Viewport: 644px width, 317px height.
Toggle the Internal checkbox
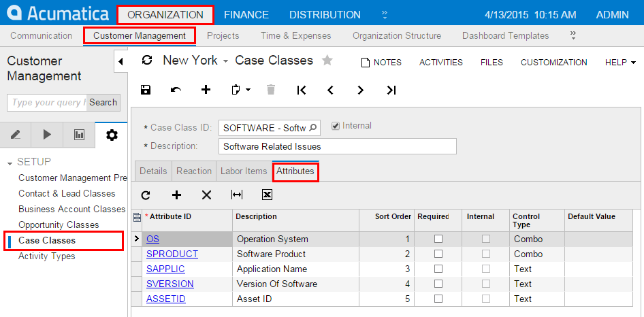335,126
